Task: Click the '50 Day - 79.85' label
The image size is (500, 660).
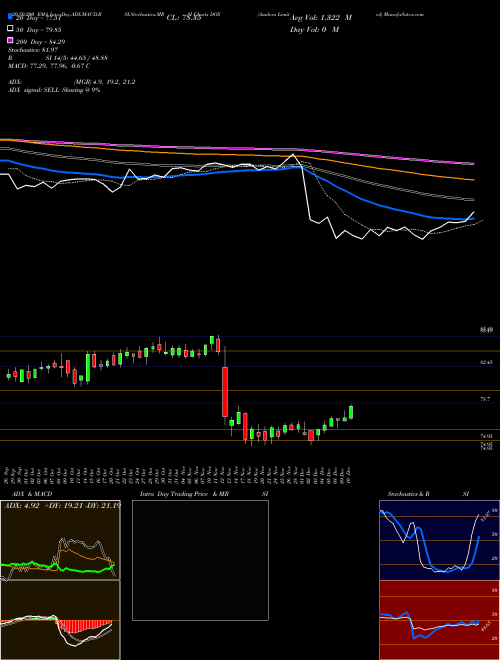Action: click(38, 30)
